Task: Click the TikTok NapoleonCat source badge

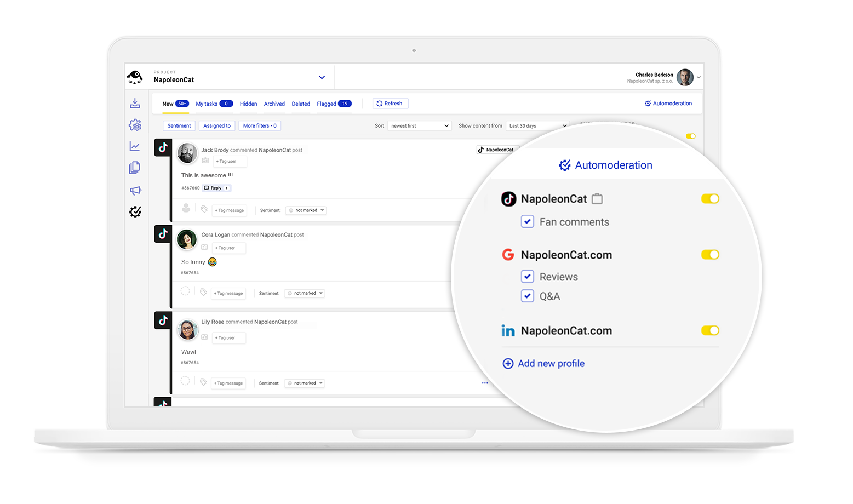Action: pyautogui.click(x=497, y=150)
